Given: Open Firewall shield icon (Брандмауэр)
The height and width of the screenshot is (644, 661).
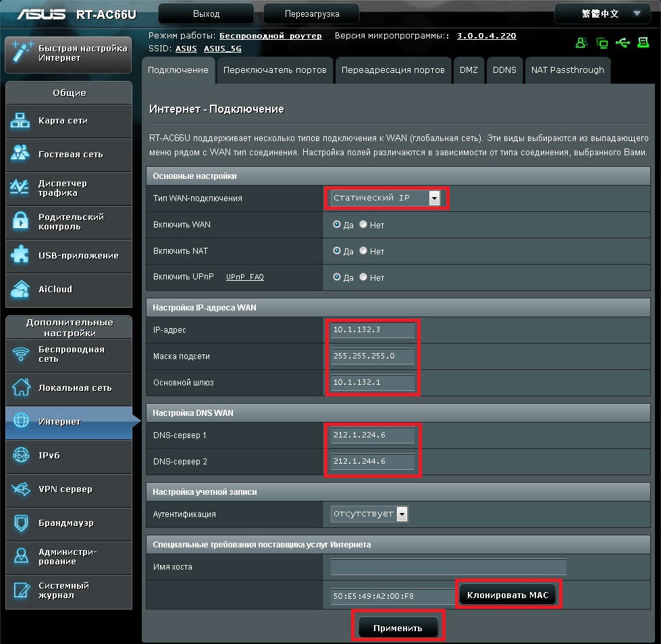Looking at the screenshot, I should [x=21, y=523].
